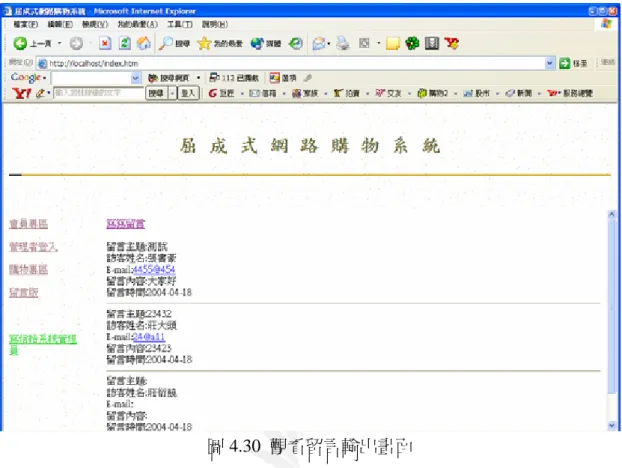Click the Edit page icon beside printer
This screenshot has width=622, height=468.
364,43
